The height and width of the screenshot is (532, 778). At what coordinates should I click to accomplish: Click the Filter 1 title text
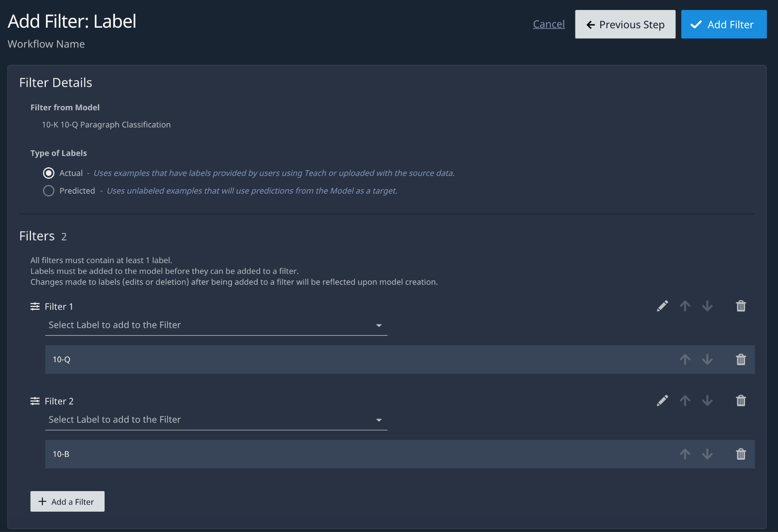[x=59, y=306]
